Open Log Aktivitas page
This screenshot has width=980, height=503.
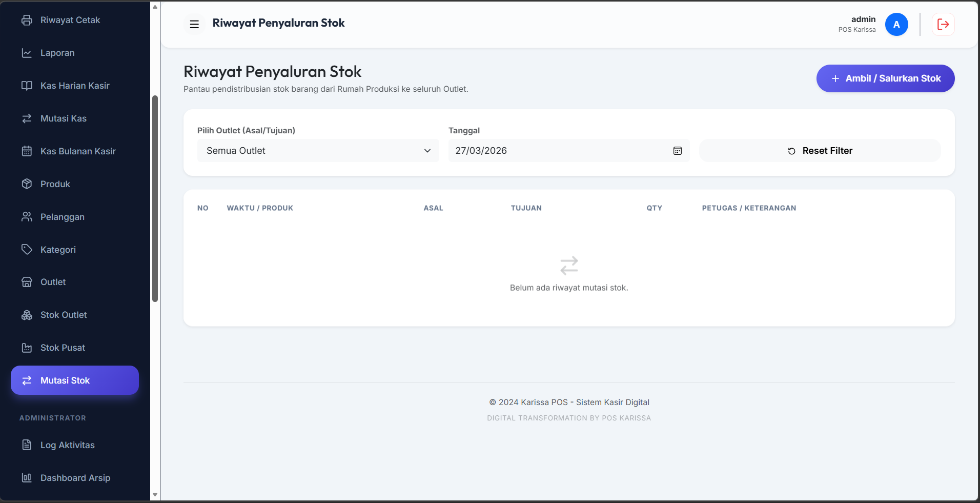pyautogui.click(x=75, y=445)
